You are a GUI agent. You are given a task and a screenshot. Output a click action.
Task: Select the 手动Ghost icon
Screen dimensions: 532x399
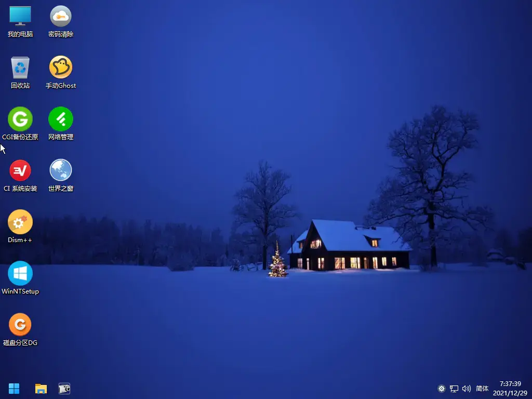click(x=61, y=73)
